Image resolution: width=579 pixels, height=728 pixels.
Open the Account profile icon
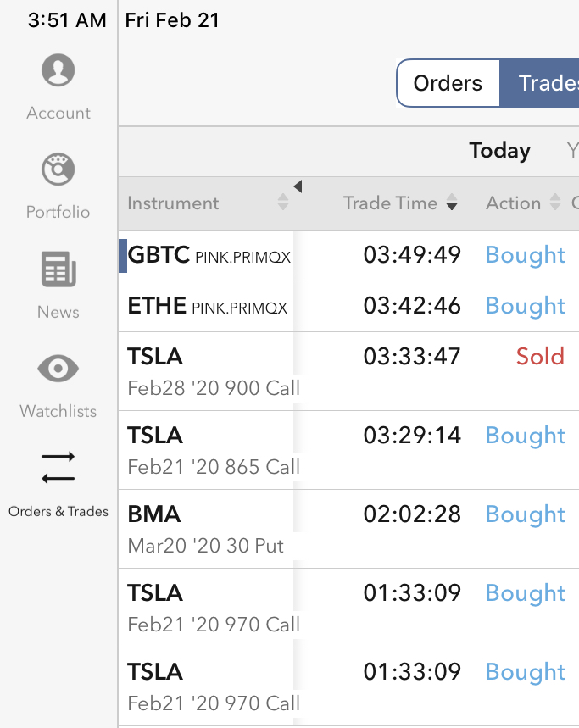click(58, 71)
